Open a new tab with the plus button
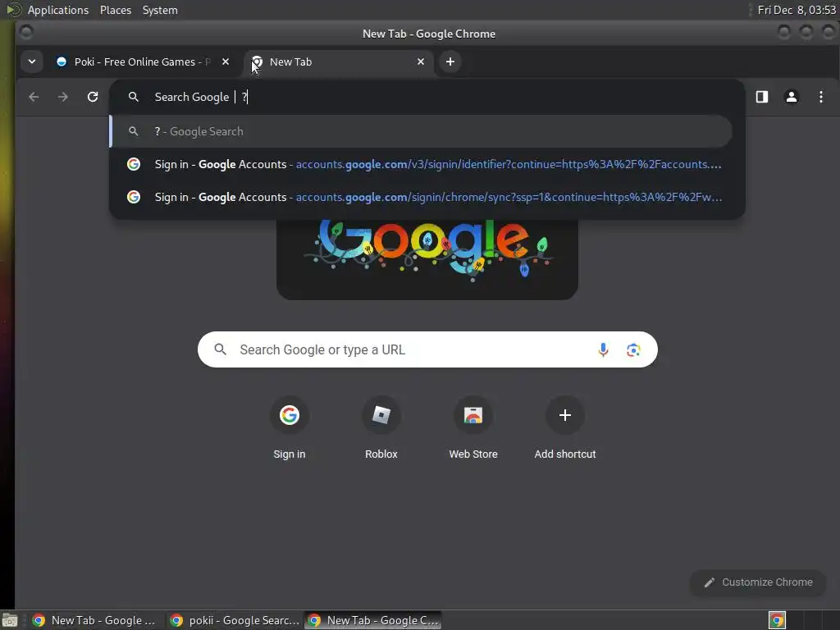This screenshot has width=840, height=630. pos(450,62)
